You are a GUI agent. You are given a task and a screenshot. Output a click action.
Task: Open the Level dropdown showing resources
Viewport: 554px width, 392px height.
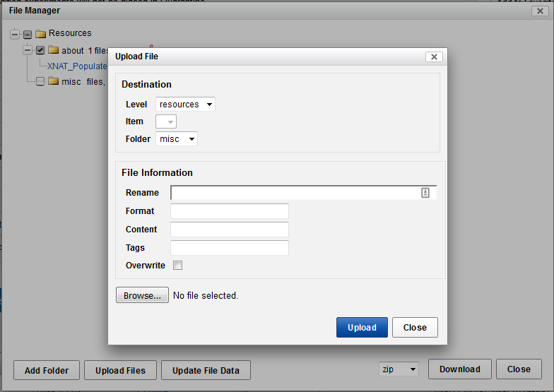tap(185, 105)
